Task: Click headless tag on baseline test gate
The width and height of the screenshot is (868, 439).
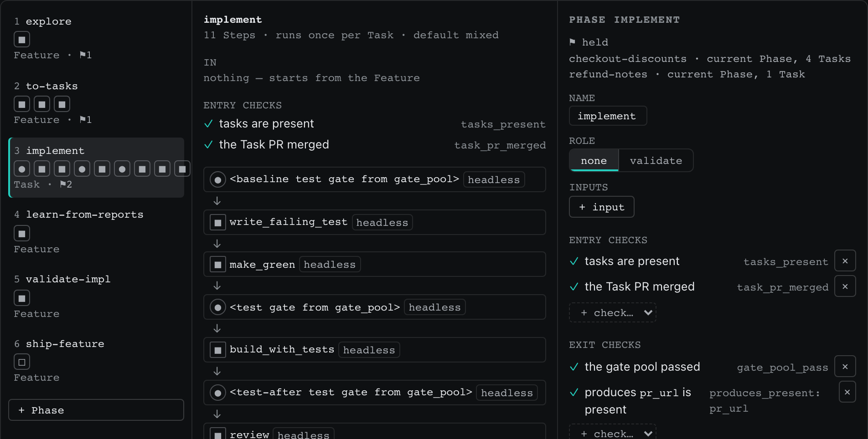Action: click(494, 180)
